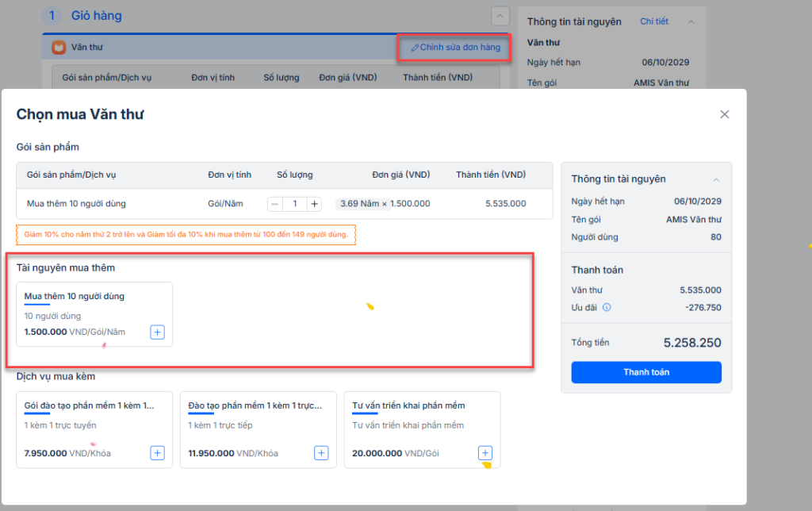Click 1.500.000 VND/Gói/Năm price text

(x=75, y=332)
